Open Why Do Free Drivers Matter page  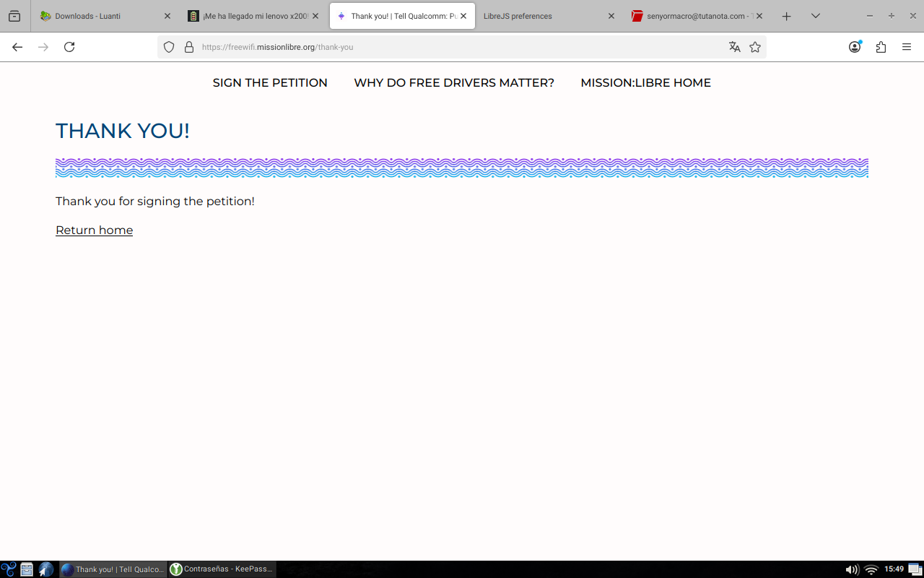pos(454,82)
